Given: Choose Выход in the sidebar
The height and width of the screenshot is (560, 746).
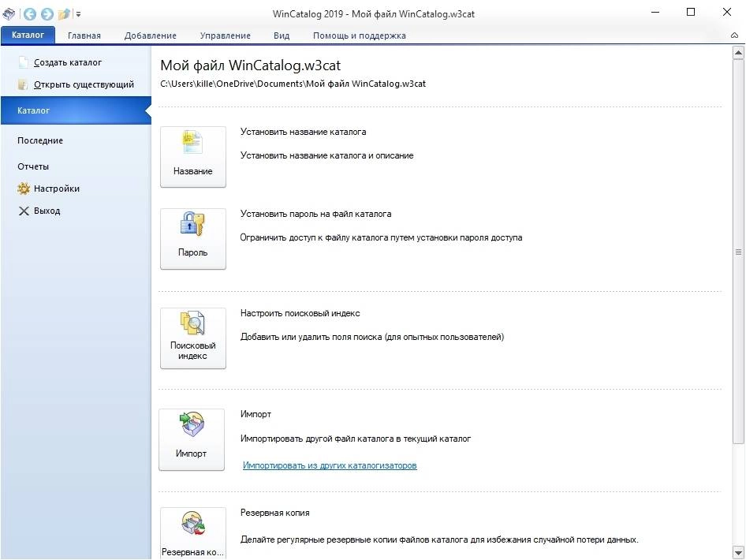Looking at the screenshot, I should (47, 211).
